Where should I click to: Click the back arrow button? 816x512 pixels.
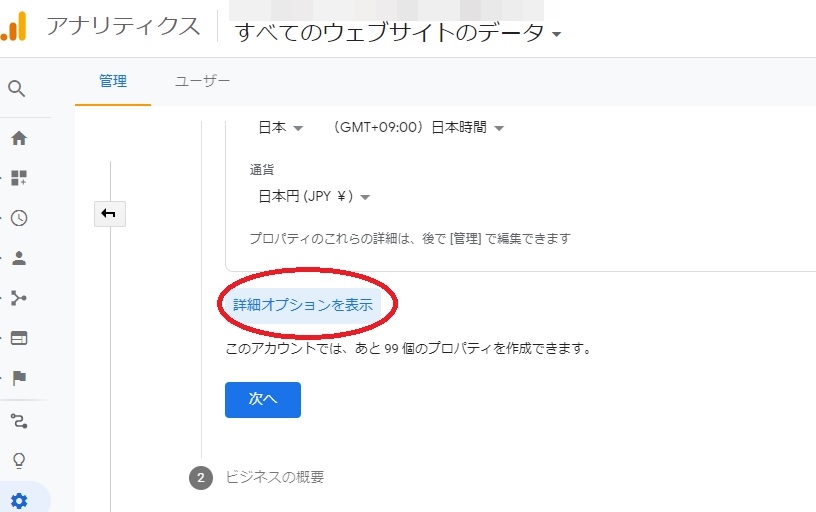[x=109, y=213]
